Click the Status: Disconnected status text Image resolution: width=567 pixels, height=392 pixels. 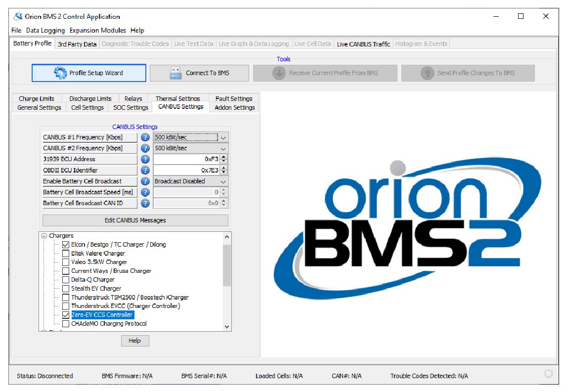tap(45, 376)
